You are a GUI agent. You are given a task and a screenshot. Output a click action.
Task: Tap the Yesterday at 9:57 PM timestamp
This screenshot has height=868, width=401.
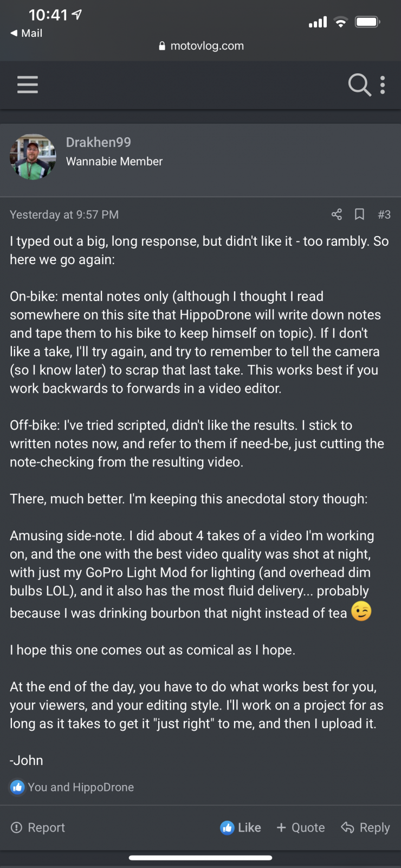point(64,215)
